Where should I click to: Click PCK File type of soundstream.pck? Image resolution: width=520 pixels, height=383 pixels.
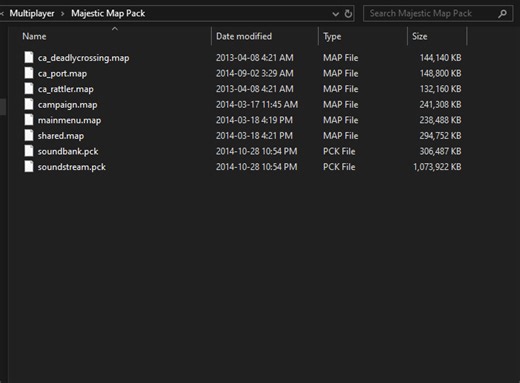click(339, 167)
